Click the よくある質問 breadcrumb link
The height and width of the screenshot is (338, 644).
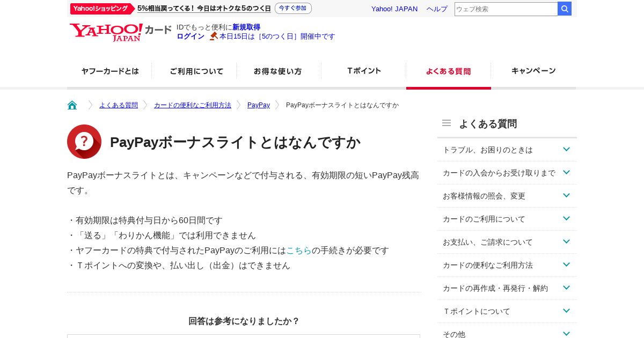119,105
